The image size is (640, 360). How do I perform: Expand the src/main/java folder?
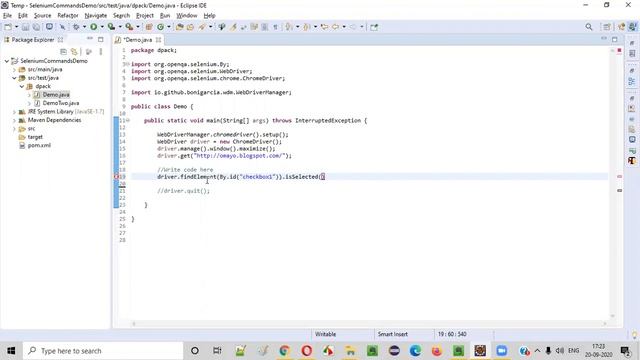click(x=15, y=69)
